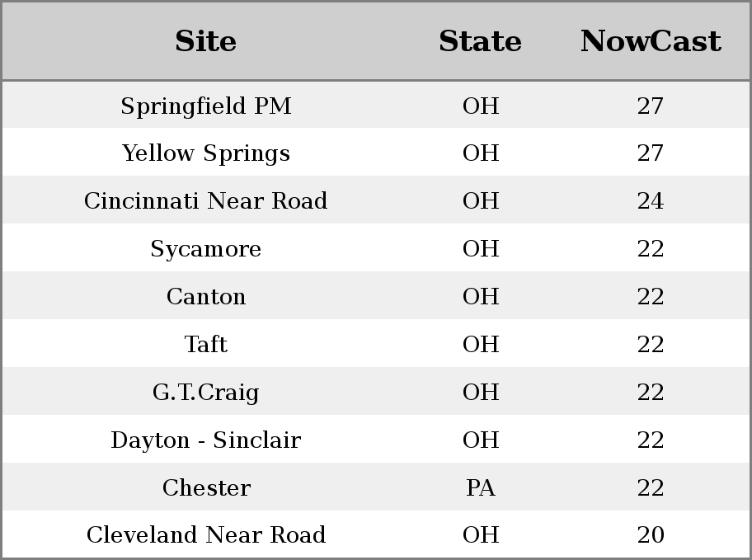
Task: Click the Site column header
Action: [206, 41]
